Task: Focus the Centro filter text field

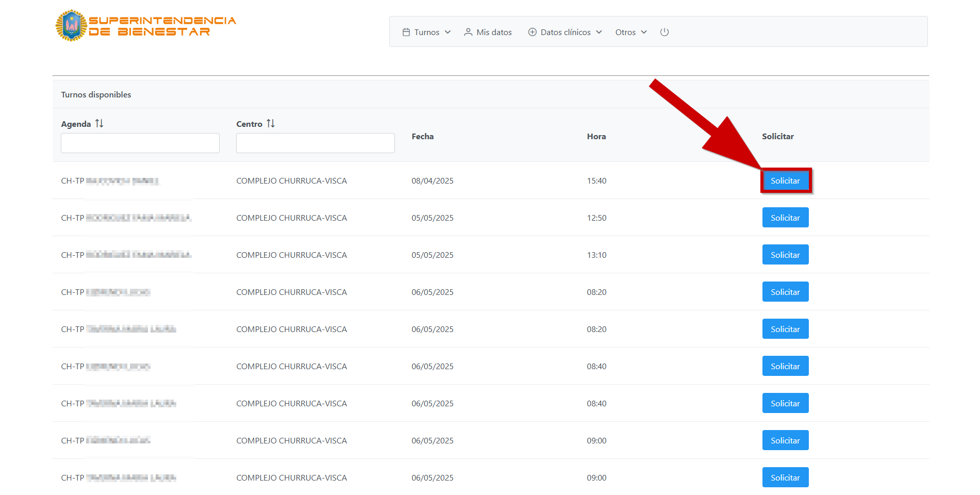Action: 315,143
